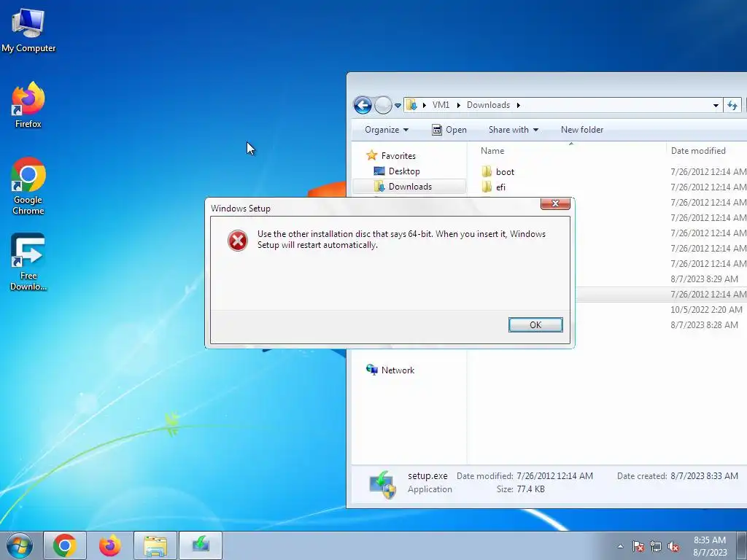The image size is (747, 560).
Task: Click the 8/7/2023 8:29 AM date cell
Action: [704, 279]
